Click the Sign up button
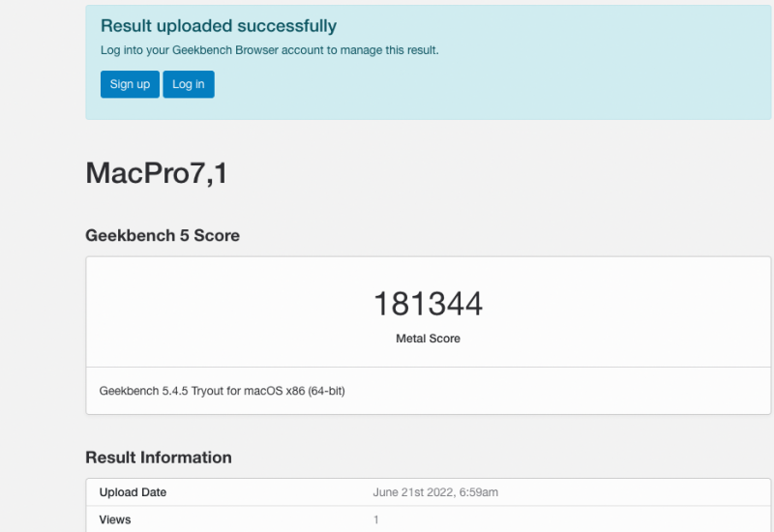The image size is (774, 532). coord(130,84)
